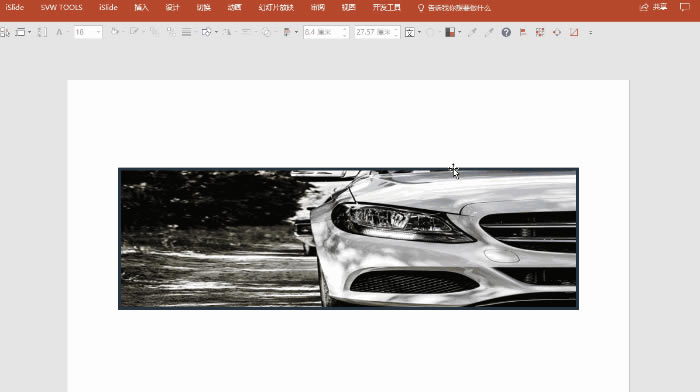Click the 共享 share button
700x392 pixels.
click(654, 7)
